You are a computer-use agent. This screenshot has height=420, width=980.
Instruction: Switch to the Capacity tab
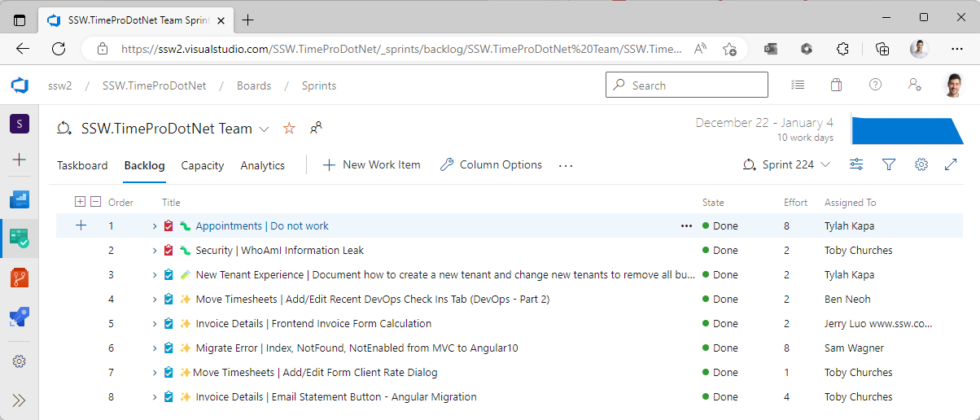(203, 165)
